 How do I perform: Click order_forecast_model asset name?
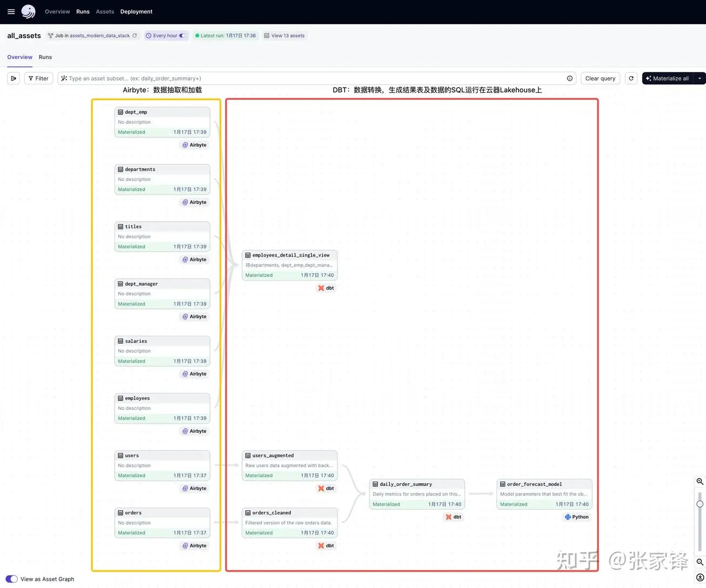534,484
